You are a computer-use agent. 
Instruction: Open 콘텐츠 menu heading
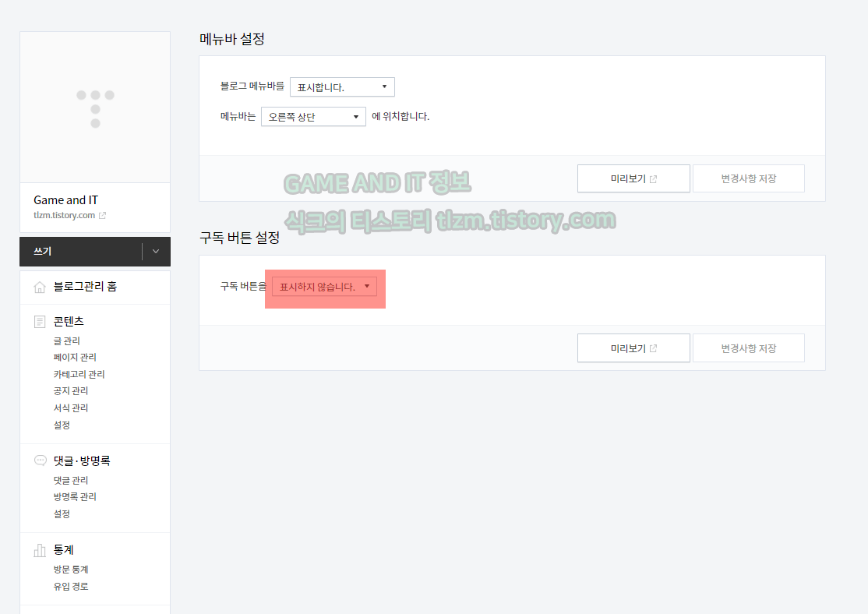[x=69, y=322]
